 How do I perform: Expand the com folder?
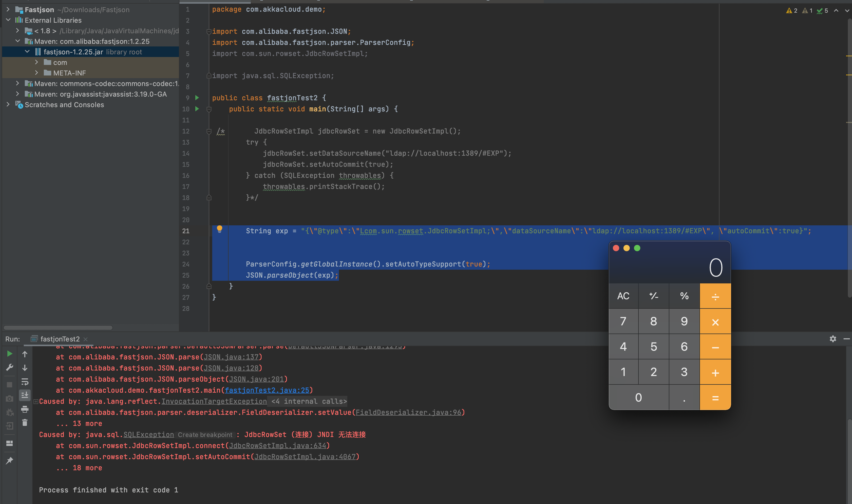click(x=37, y=62)
